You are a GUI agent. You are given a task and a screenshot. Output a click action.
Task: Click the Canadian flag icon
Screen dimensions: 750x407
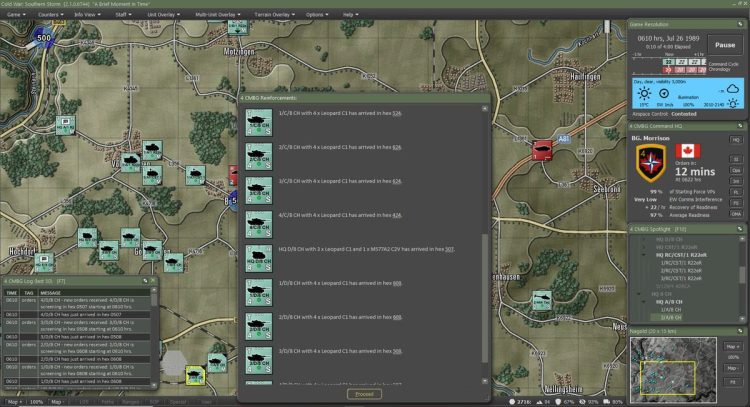coord(688,151)
